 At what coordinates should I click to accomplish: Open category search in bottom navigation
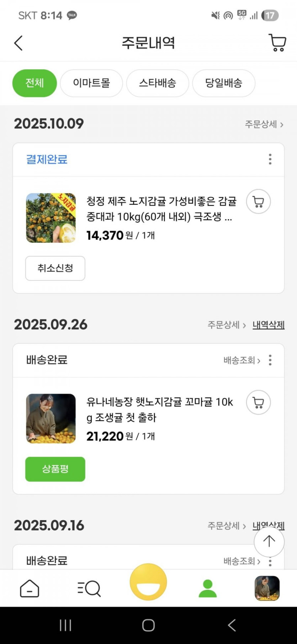point(89,588)
